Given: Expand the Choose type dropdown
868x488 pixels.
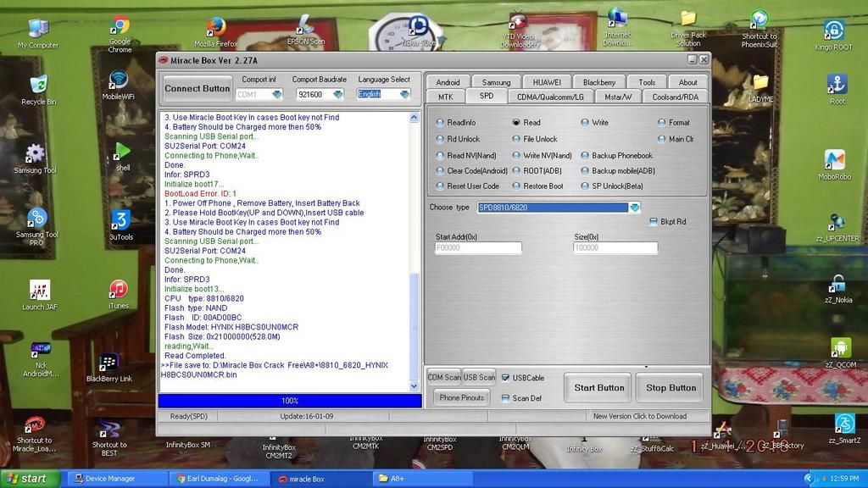Looking at the screenshot, I should pos(634,208).
